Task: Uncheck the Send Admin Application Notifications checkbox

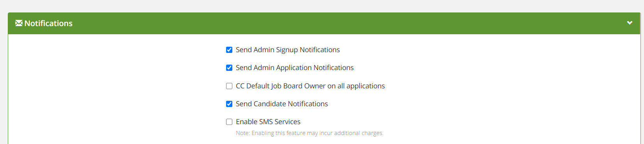Action: [x=229, y=68]
